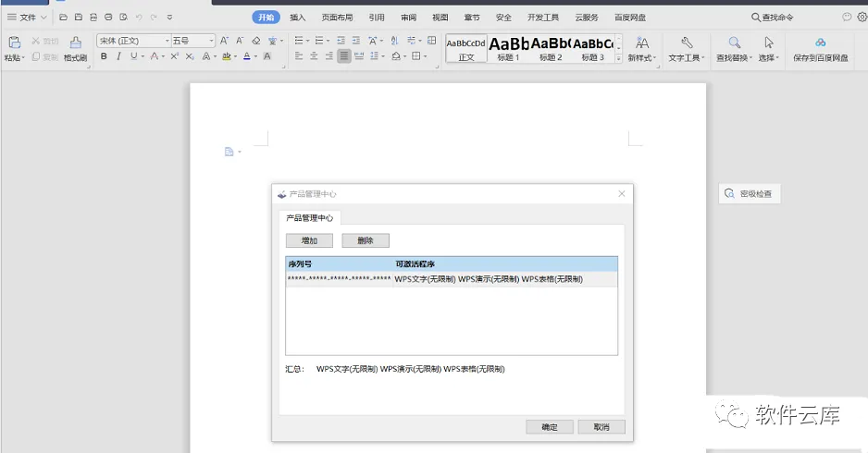Align text left
868x453 pixels.
pos(299,55)
